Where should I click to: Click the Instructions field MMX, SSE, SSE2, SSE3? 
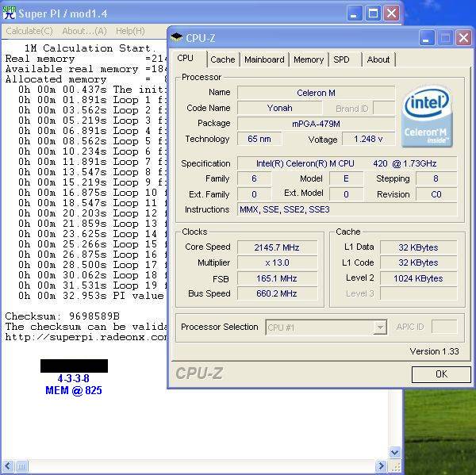[x=347, y=209]
